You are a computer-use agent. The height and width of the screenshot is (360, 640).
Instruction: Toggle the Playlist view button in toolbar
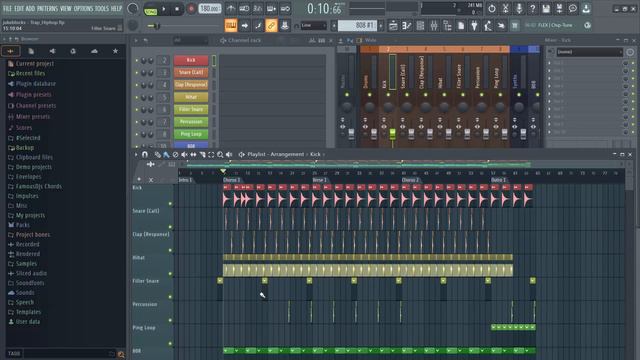point(393,26)
